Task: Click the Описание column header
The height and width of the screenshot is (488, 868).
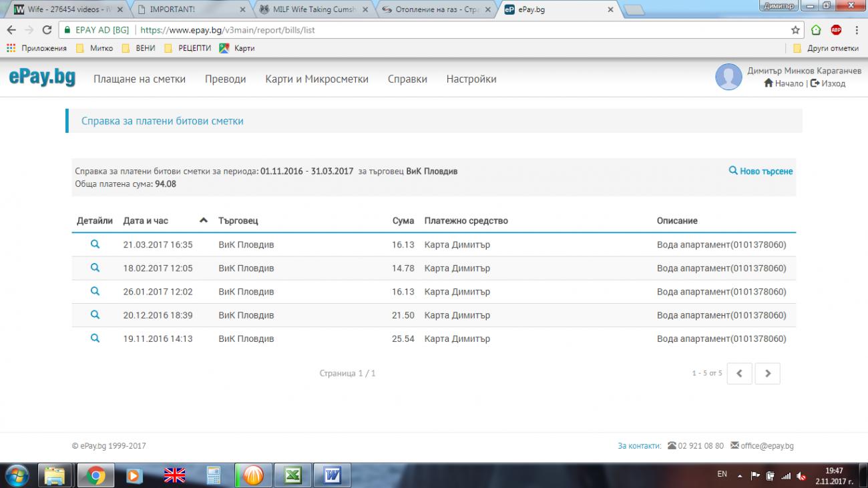Action: [677, 220]
